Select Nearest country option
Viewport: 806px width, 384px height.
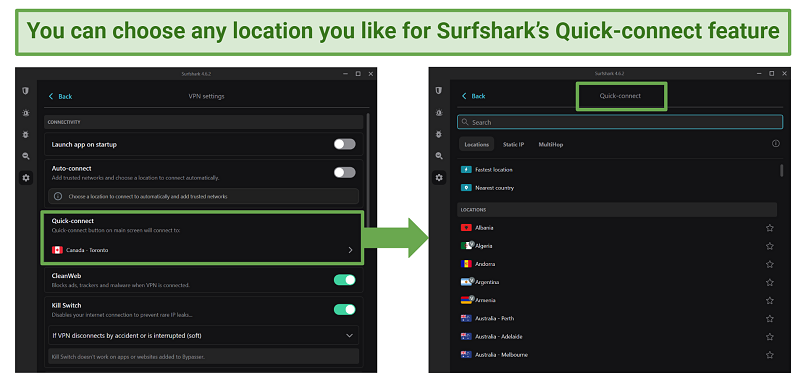tap(494, 188)
